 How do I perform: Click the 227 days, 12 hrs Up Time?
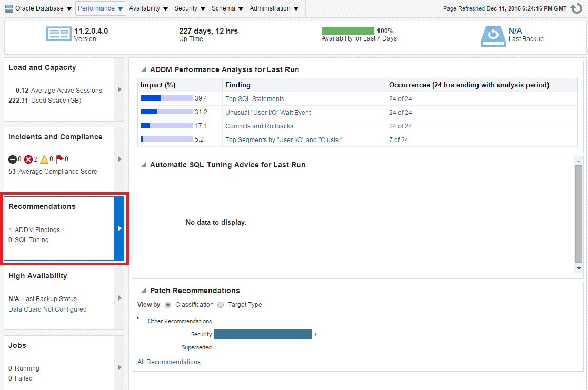(208, 31)
